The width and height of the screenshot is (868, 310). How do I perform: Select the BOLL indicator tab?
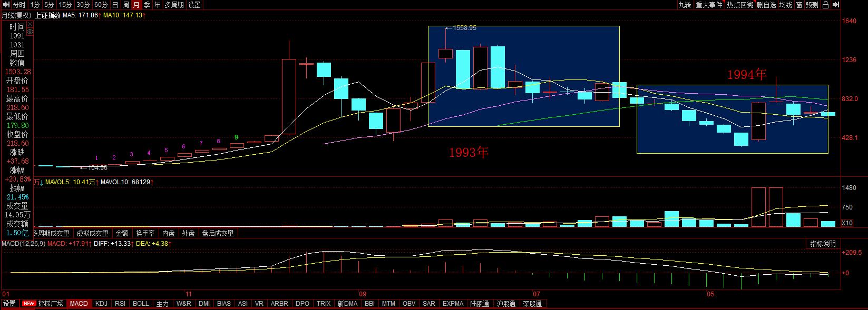pos(141,304)
